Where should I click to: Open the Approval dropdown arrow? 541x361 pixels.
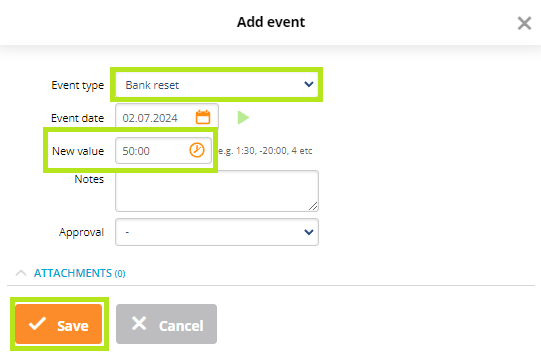308,232
